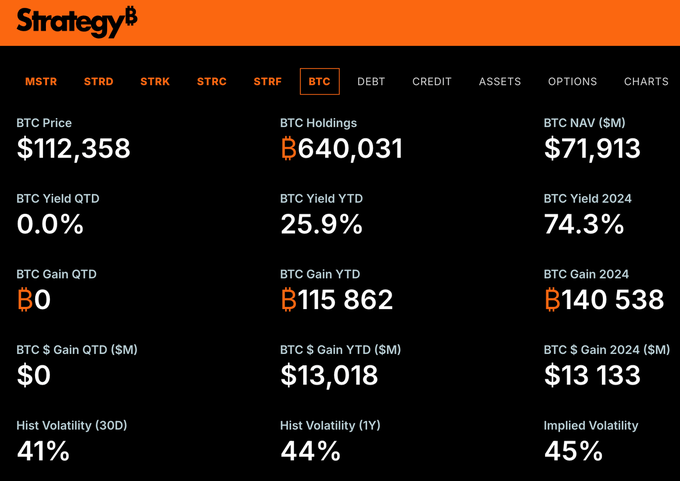The height and width of the screenshot is (481, 680).
Task: Switch to the CHARTS tab
Action: pos(646,81)
